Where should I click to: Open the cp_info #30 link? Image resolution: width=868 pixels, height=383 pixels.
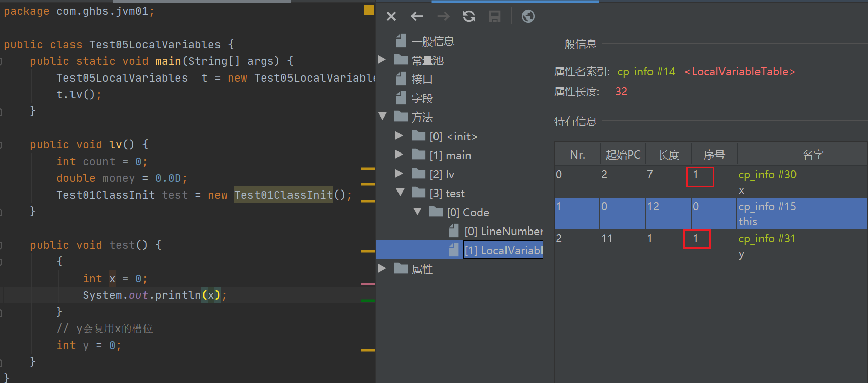[767, 175]
